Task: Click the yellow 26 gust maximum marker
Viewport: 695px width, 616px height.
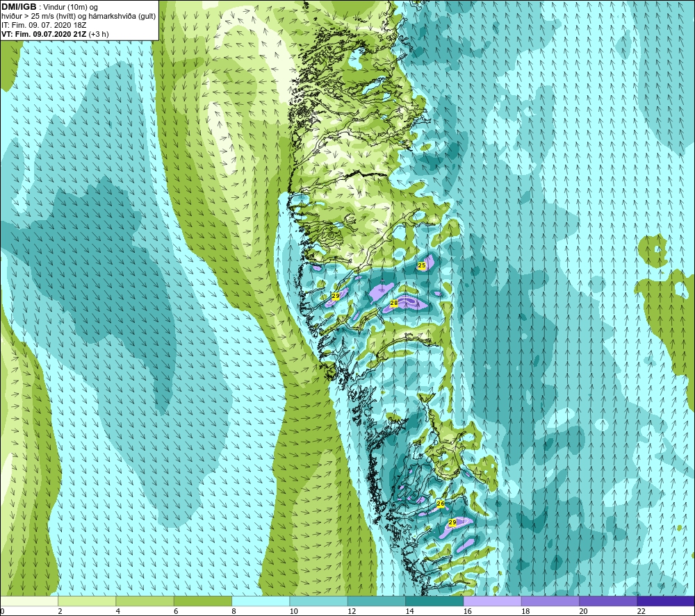Action: pyautogui.click(x=440, y=503)
